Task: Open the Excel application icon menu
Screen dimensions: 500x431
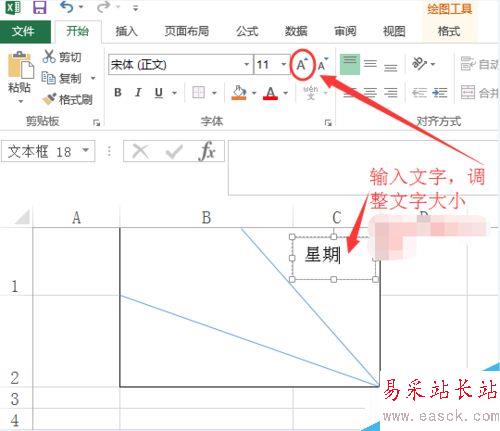Action: click(13, 7)
